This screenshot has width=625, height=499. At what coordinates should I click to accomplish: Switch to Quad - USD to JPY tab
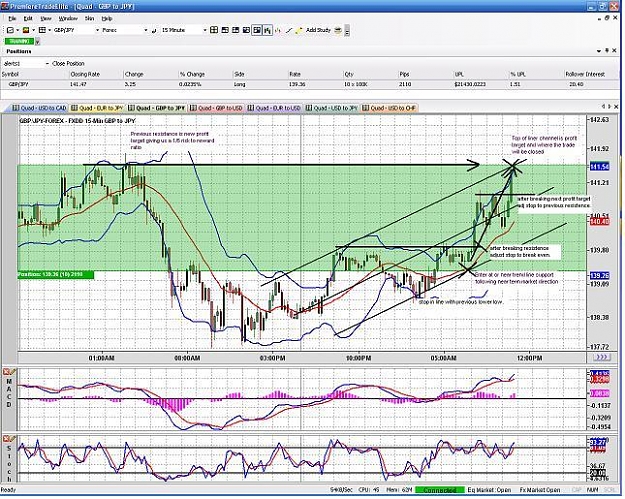332,108
